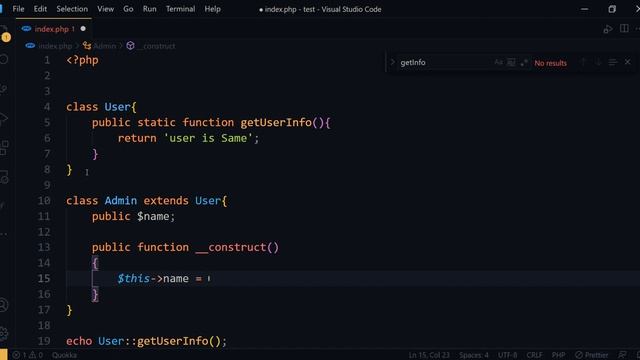
Task: Open the Source Control view
Action: click(4, 89)
